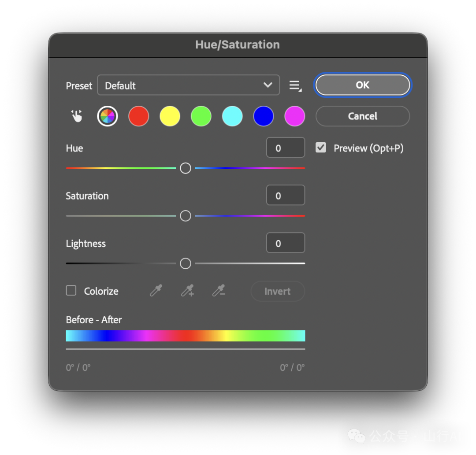The height and width of the screenshot is (455, 476).
Task: Click the Cancel button
Action: coord(363,116)
